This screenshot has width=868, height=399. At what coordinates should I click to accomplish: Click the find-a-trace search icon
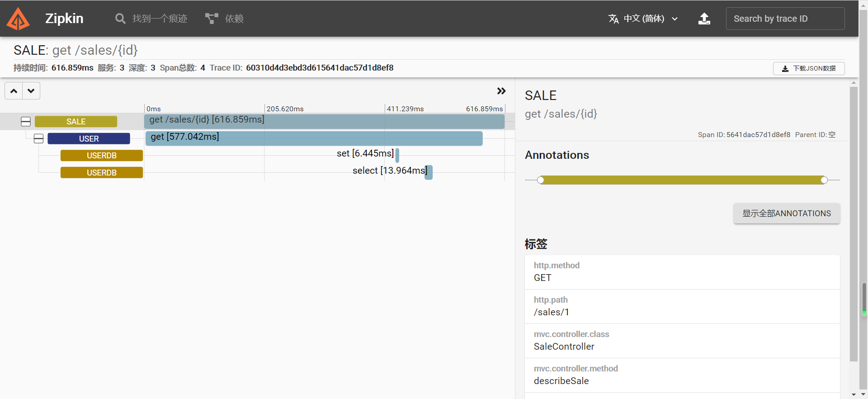pos(120,19)
